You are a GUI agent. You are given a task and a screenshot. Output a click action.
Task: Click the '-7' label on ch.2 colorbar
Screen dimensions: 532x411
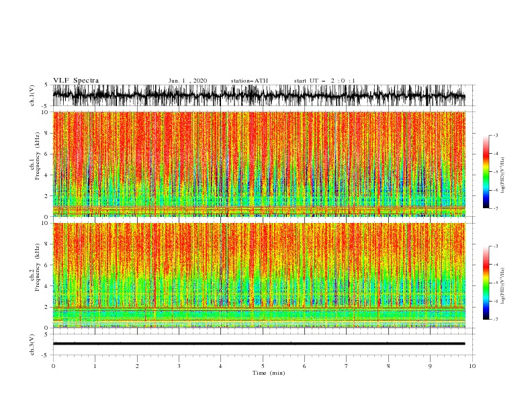point(496,320)
